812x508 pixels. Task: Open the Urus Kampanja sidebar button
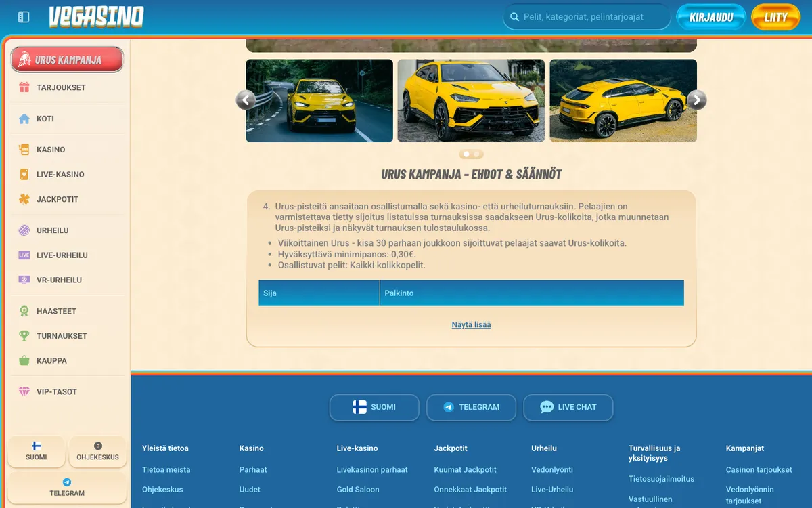[x=67, y=60]
